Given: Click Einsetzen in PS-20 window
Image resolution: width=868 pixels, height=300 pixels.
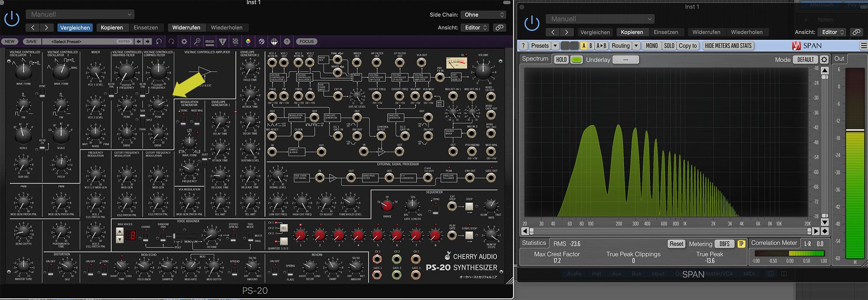Looking at the screenshot, I should tap(146, 27).
